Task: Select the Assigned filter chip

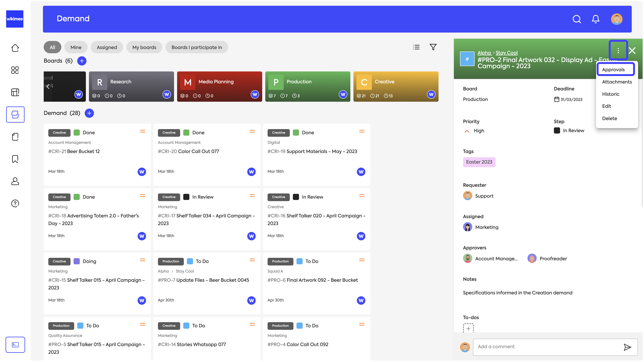Action: [x=107, y=47]
